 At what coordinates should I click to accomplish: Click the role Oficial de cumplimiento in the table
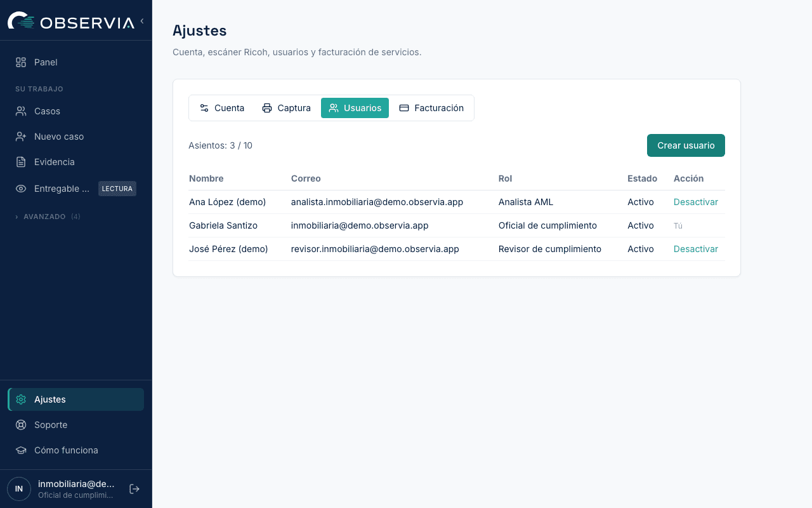[547, 225]
